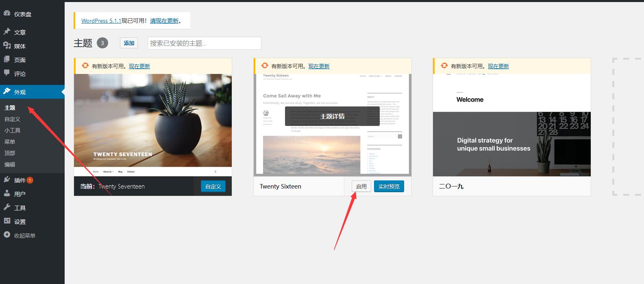644x284 pixels.
Task: Click the 二〇一九 theme screenshot
Action: click(x=512, y=125)
